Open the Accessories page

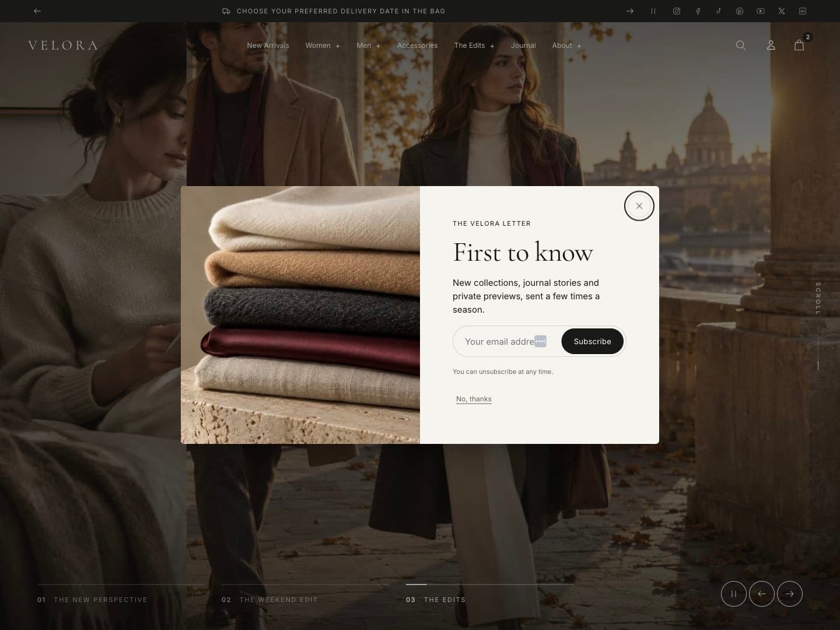(417, 45)
